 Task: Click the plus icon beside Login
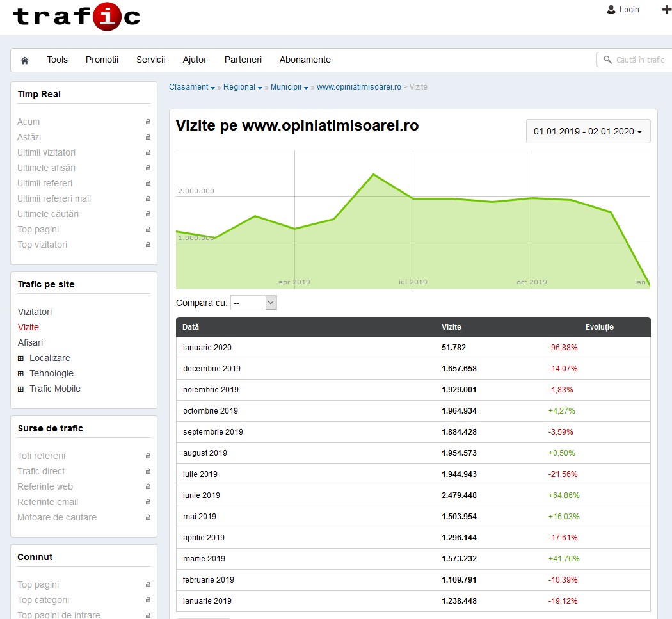(x=666, y=10)
